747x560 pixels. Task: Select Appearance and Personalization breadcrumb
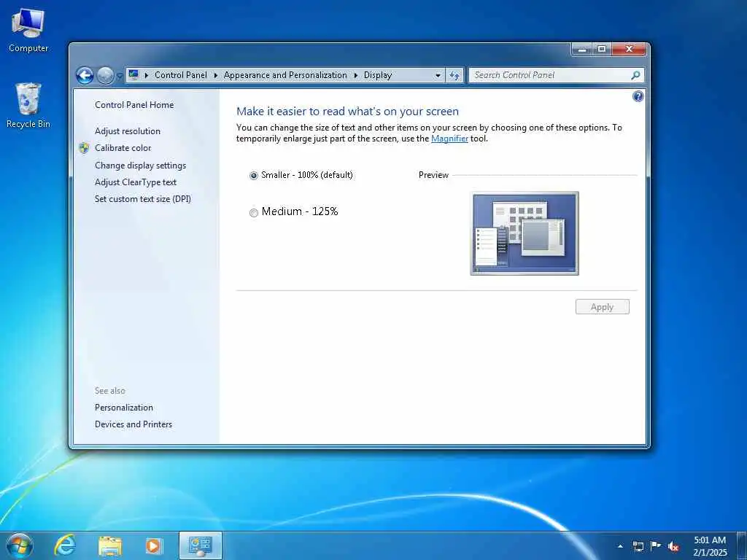285,75
